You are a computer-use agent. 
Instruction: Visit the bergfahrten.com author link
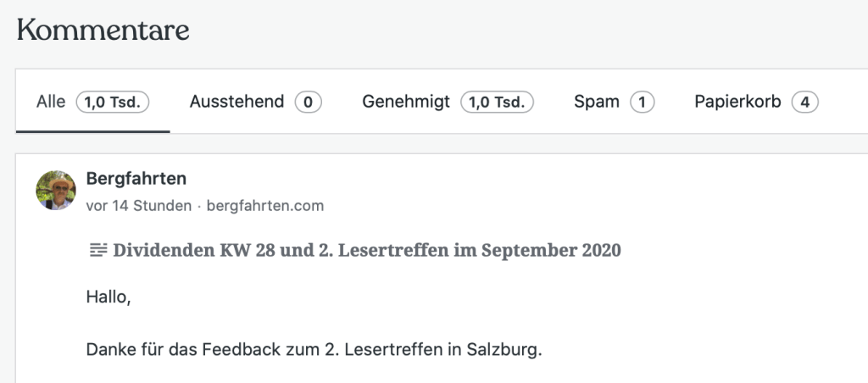click(265, 206)
